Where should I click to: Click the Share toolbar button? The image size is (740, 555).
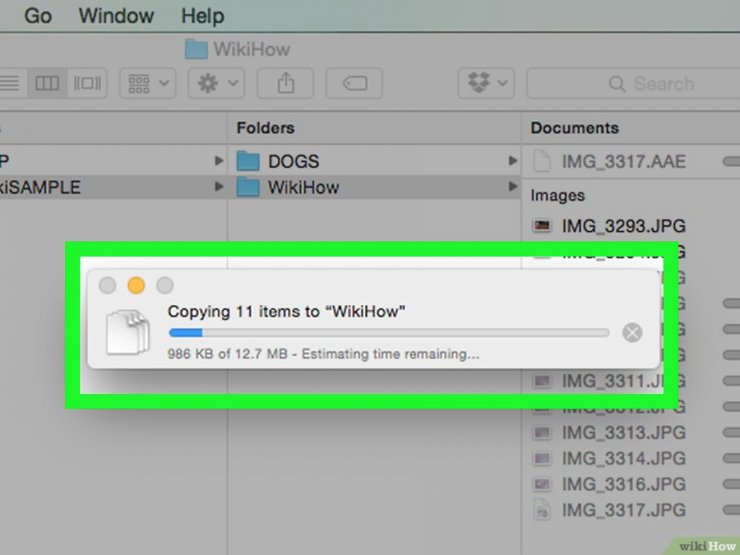286,84
